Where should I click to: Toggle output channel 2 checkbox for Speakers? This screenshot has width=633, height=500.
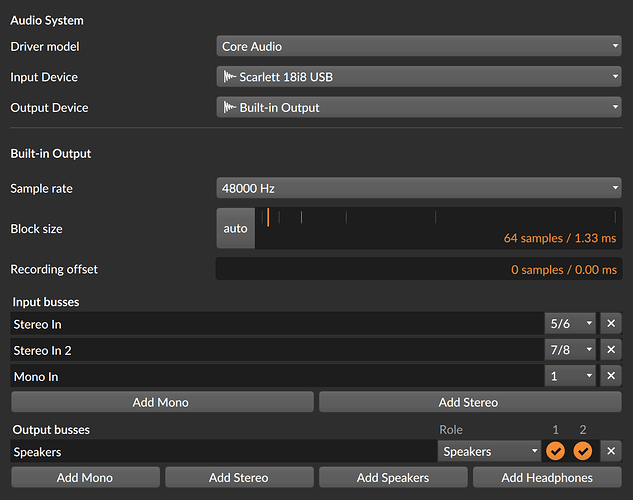583,451
